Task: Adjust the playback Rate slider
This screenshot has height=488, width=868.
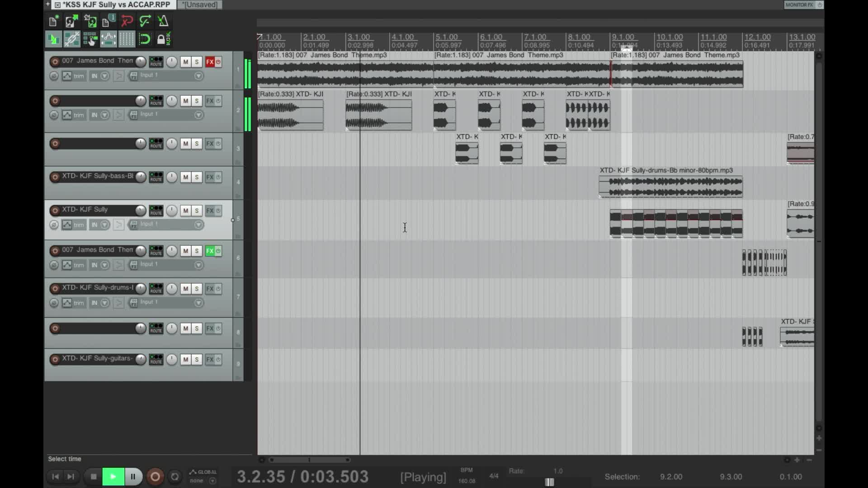Action: [549, 482]
